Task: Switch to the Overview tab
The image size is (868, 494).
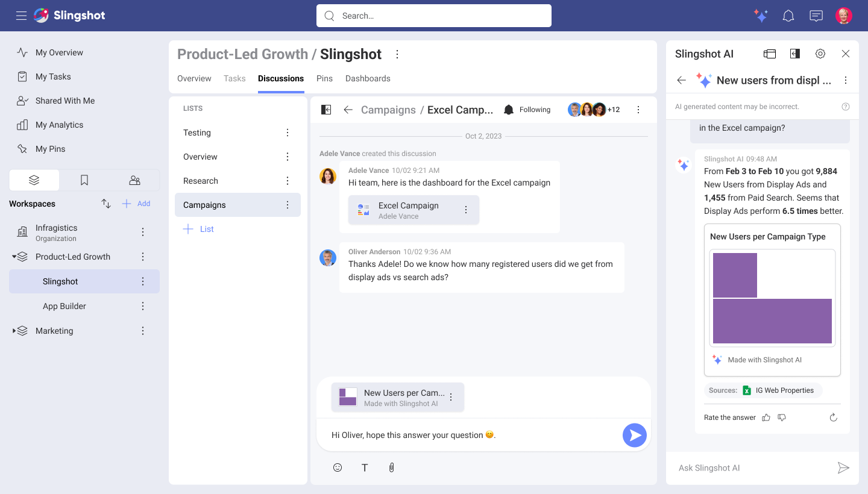Action: coord(194,78)
